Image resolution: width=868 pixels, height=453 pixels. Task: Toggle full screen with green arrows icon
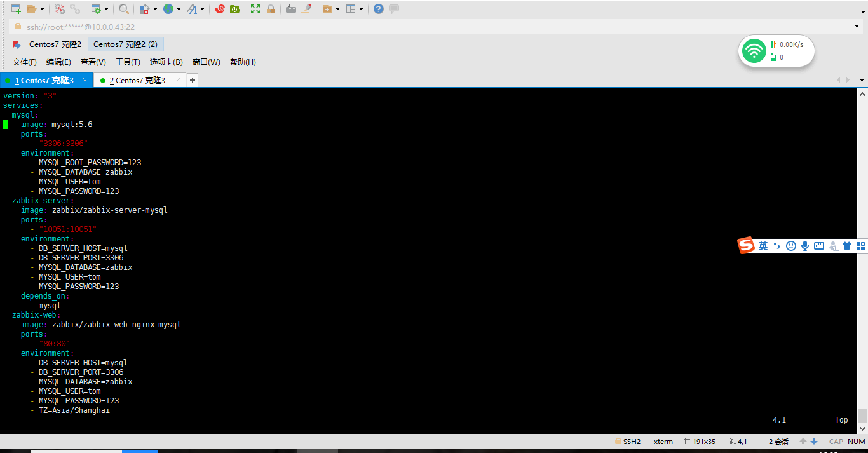(255, 9)
